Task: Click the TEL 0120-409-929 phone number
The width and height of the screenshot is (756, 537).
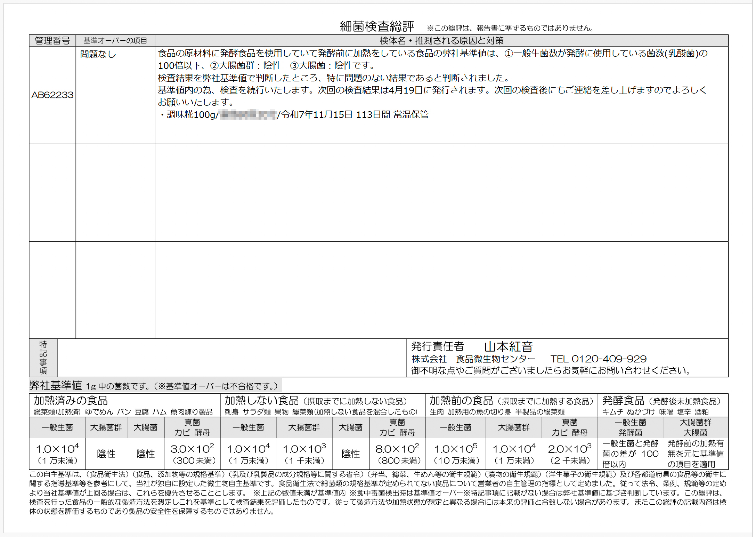Action: 598,359
